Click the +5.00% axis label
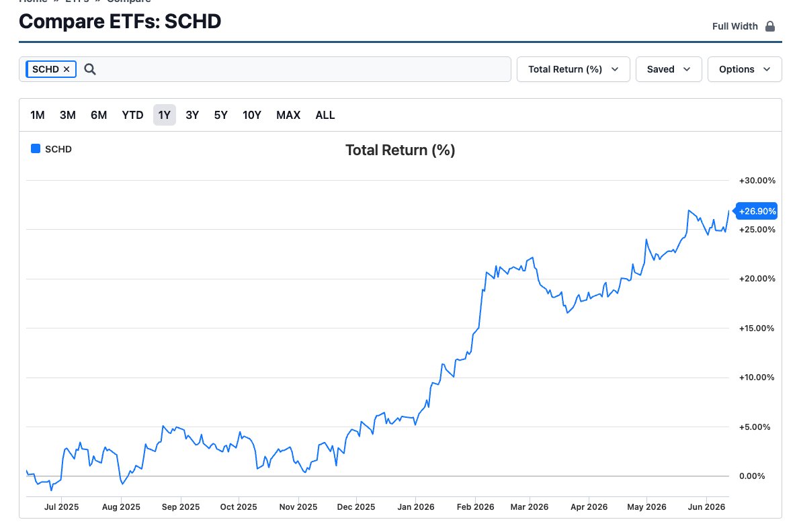This screenshot has width=797, height=532. click(x=754, y=427)
